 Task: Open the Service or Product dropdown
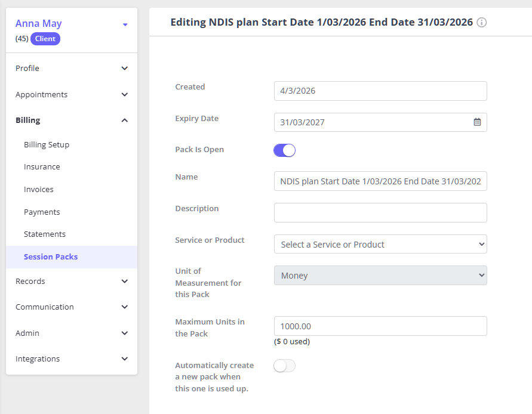[380, 245]
